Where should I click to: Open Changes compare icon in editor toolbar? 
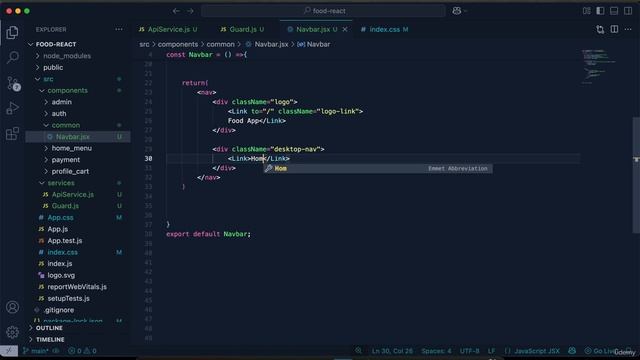600,29
